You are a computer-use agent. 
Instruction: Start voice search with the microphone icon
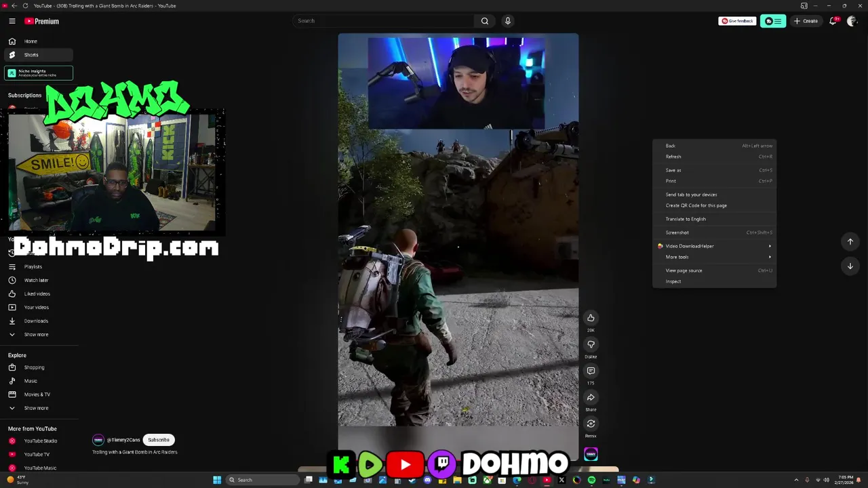[x=507, y=21]
